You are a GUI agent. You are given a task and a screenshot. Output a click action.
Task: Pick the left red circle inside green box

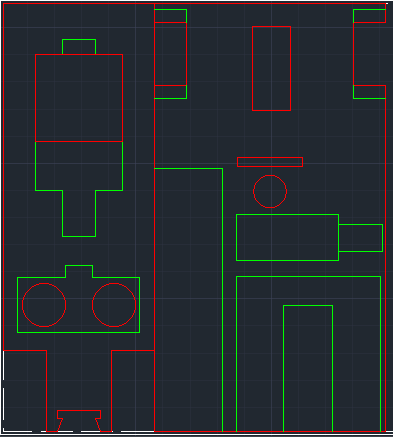point(44,305)
